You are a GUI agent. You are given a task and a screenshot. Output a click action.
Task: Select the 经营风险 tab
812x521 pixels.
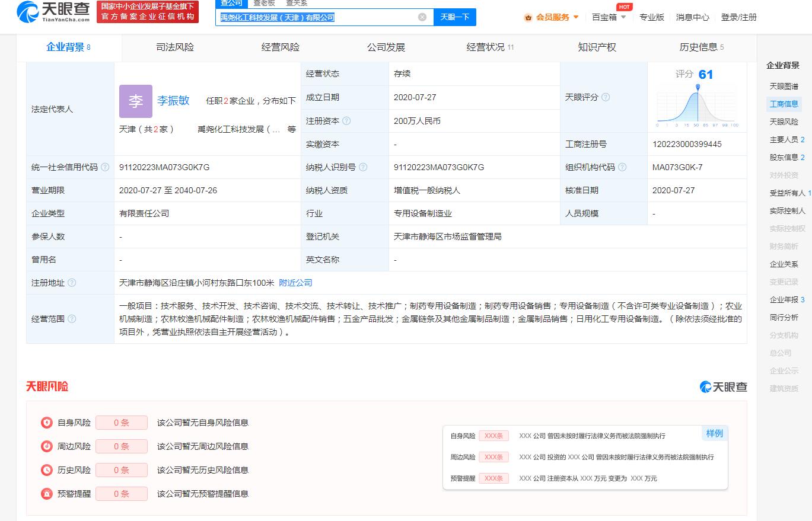point(281,47)
